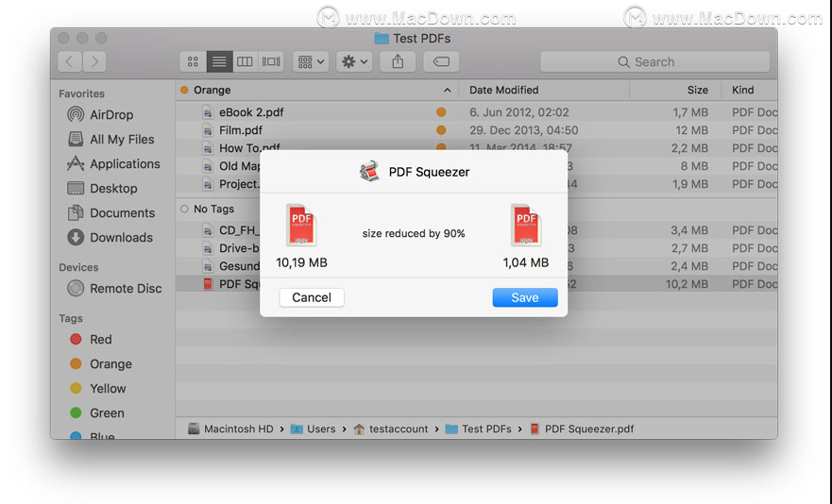
Task: Switch to column view in Finder toolbar
Action: (x=245, y=61)
